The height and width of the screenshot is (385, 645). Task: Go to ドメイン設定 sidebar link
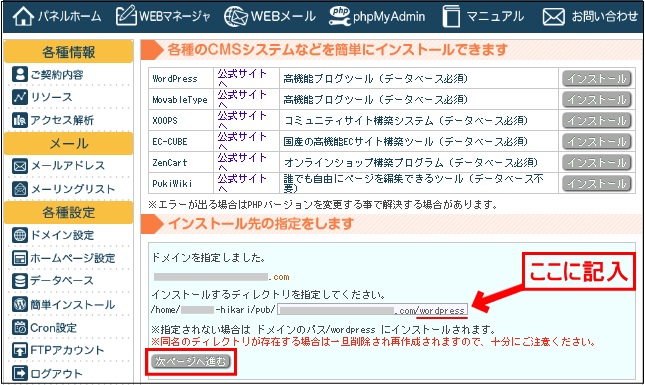tap(62, 235)
